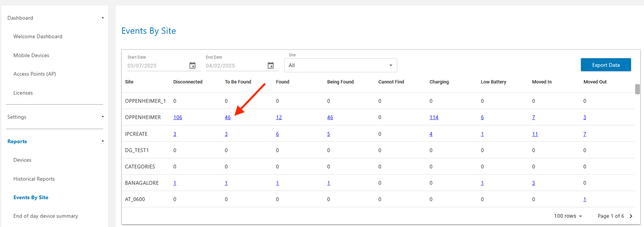The height and width of the screenshot is (227, 644).
Task: Click the table's vertical scrollbar thumb
Action: (637, 89)
